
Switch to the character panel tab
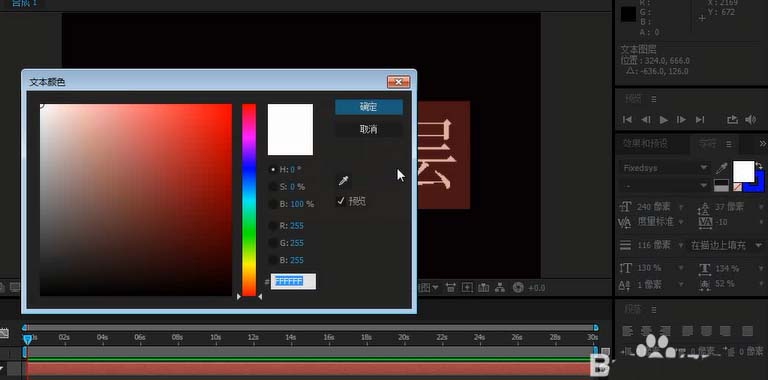click(x=708, y=144)
